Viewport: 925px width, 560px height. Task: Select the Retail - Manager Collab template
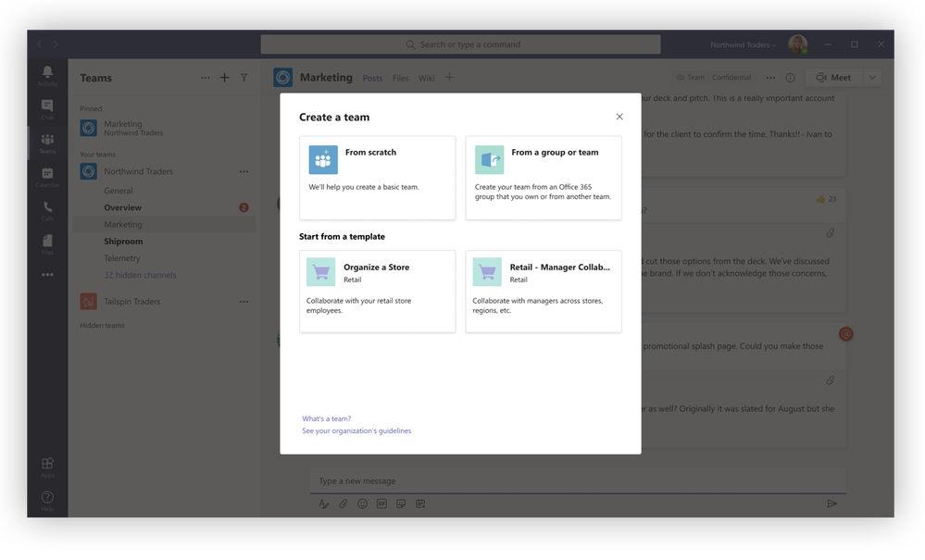coord(544,292)
